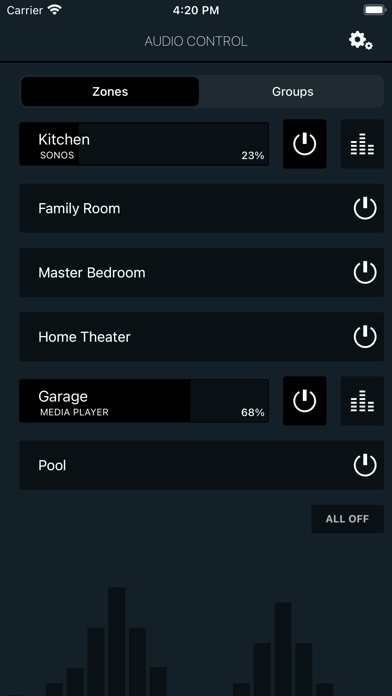Select the Pool zone name

(52, 465)
